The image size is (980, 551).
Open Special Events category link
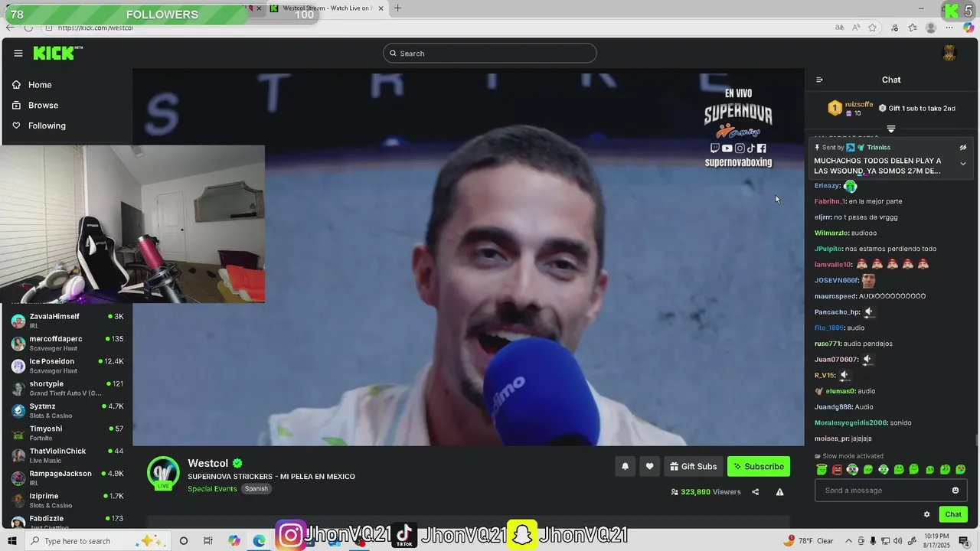212,488
